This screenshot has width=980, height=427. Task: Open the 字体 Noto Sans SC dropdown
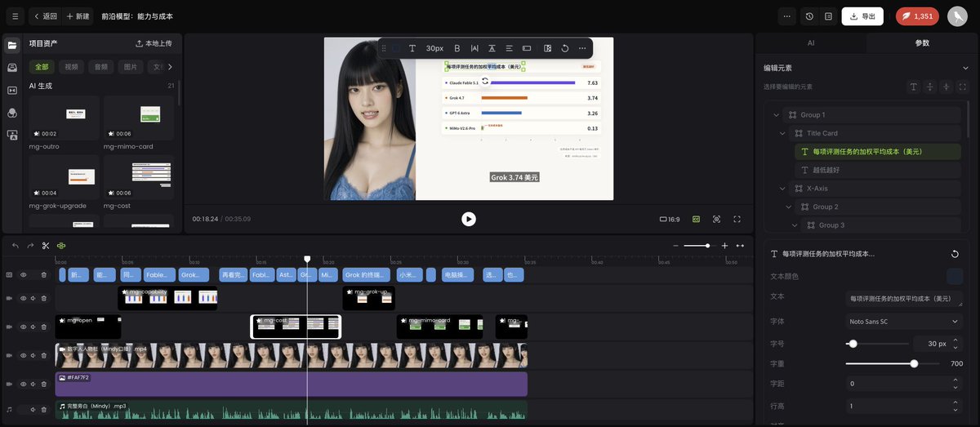pos(904,322)
